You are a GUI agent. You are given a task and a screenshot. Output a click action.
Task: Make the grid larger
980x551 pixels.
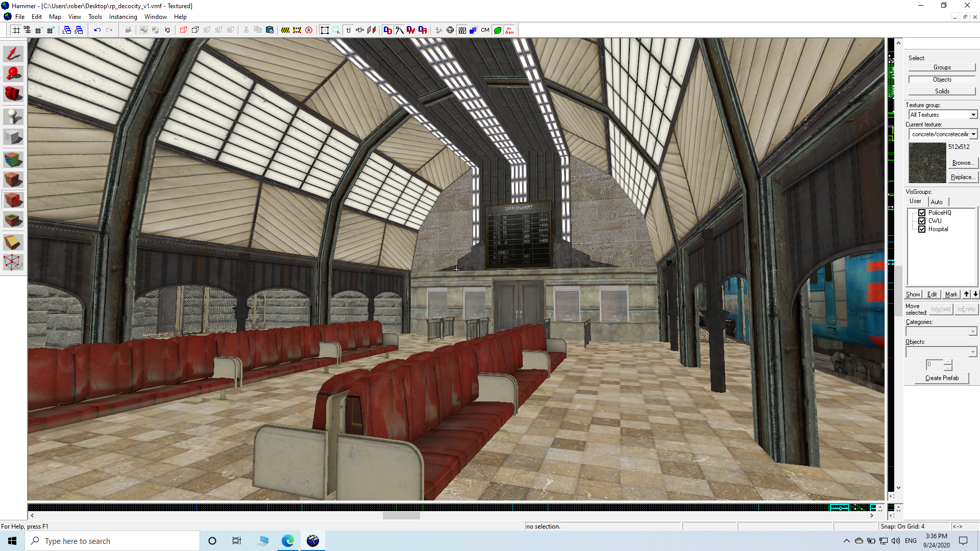click(50, 30)
